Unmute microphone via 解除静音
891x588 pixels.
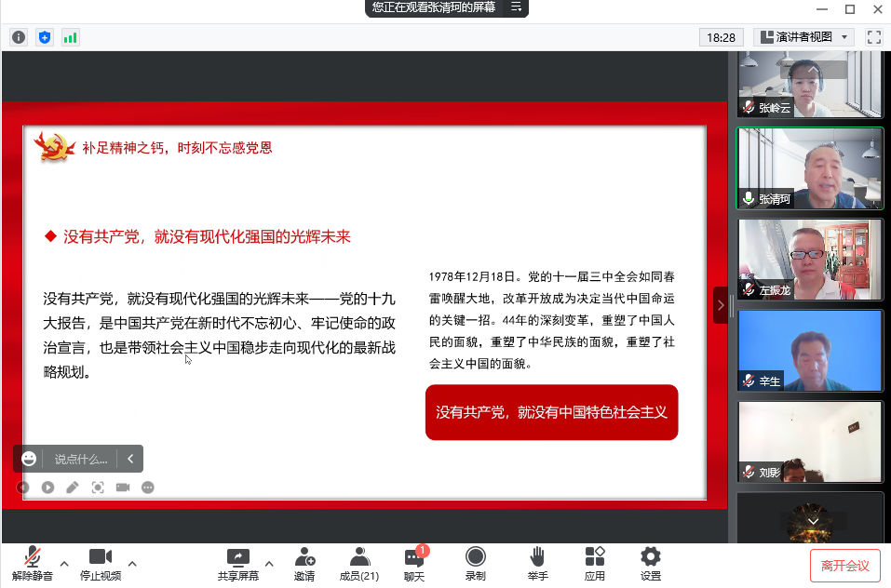pos(32,564)
